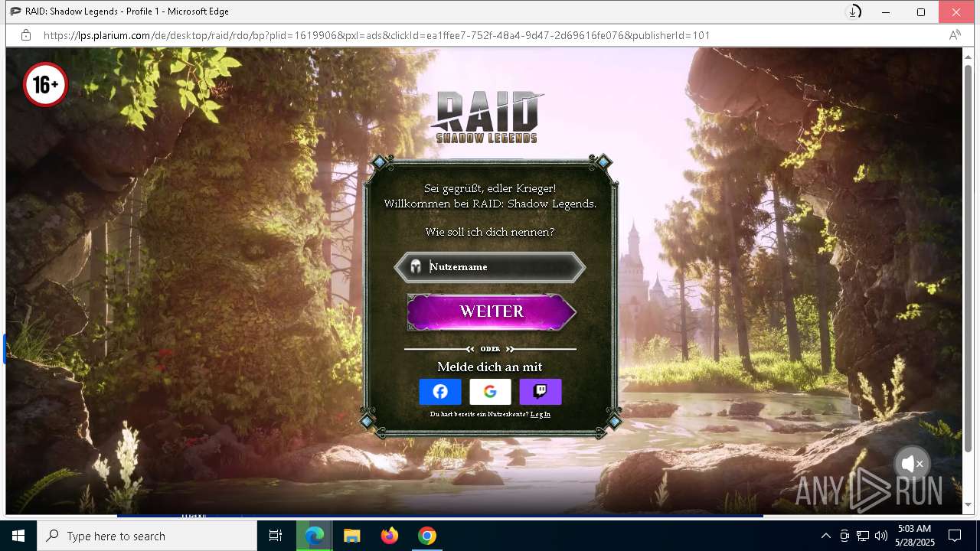
Task: Sign in with the Twitch icon button
Action: pos(541,392)
